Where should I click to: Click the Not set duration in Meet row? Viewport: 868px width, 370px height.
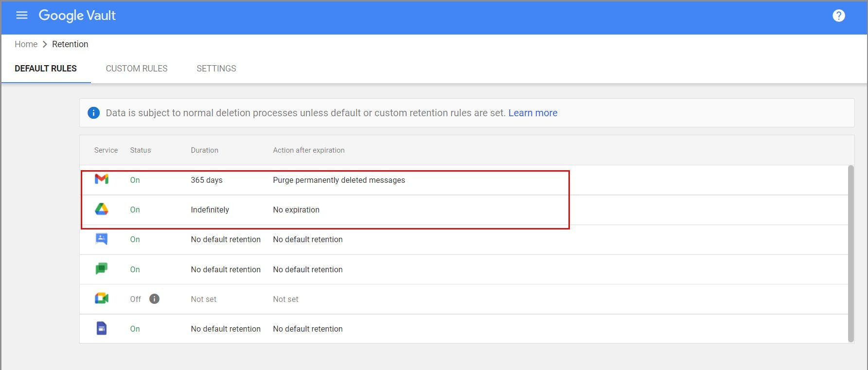click(203, 299)
